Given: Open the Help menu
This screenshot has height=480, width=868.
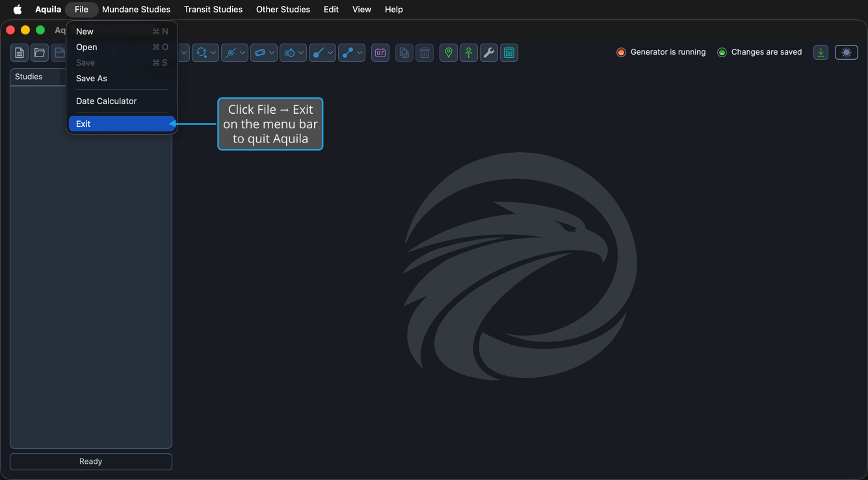Looking at the screenshot, I should click(x=393, y=9).
